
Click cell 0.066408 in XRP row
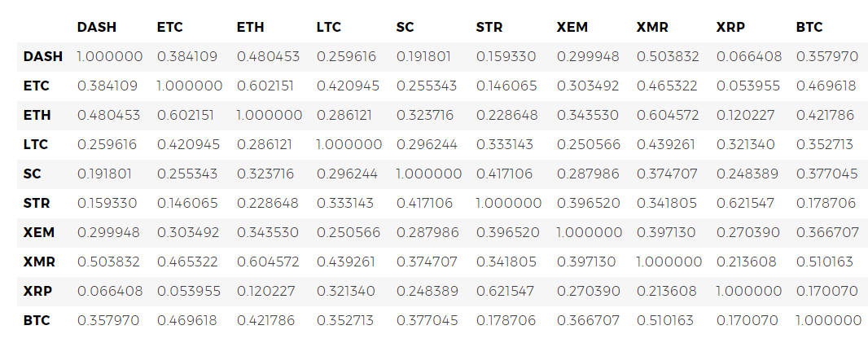coord(110,291)
